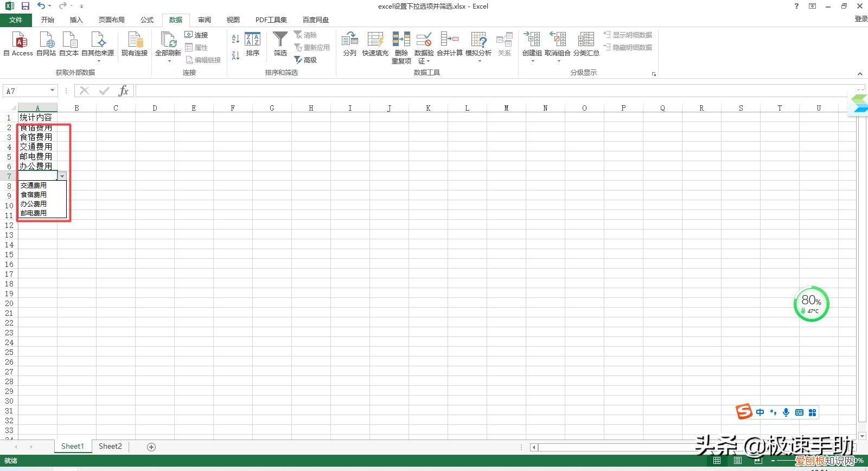Click the sort ascending A-Z icon
Screen dimensions: 868x471
pyautogui.click(x=235, y=39)
